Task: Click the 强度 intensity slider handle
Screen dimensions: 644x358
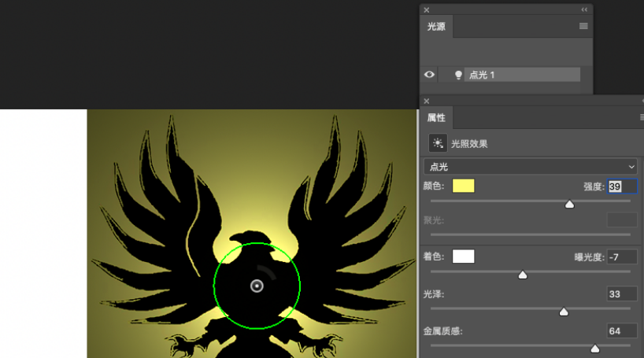Action: click(x=569, y=204)
